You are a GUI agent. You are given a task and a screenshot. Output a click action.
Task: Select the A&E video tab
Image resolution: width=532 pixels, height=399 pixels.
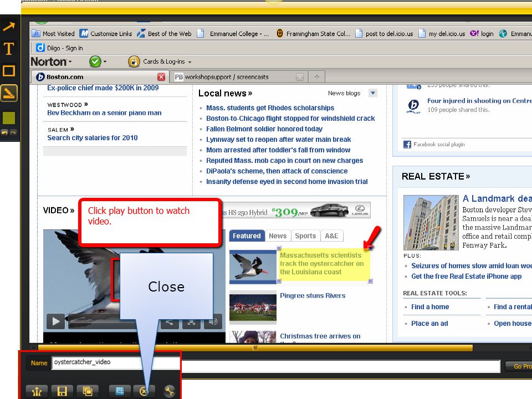click(x=331, y=236)
